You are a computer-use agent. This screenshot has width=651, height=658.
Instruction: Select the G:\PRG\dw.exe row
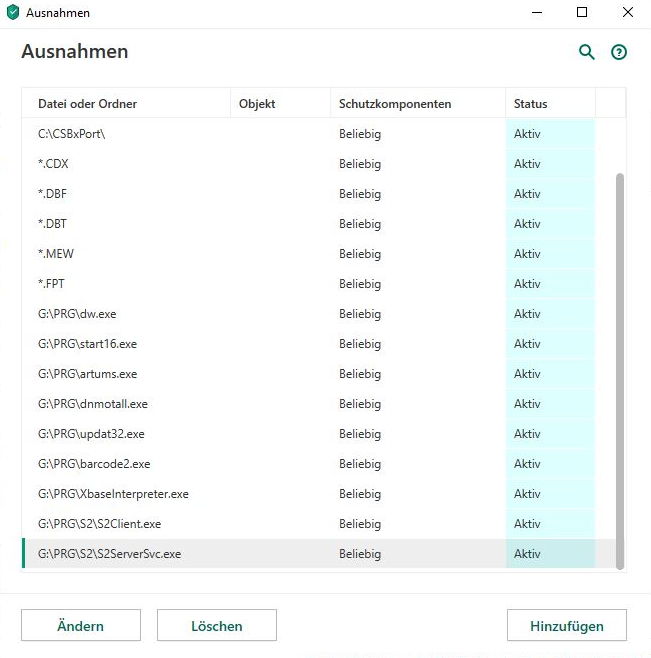click(319, 314)
